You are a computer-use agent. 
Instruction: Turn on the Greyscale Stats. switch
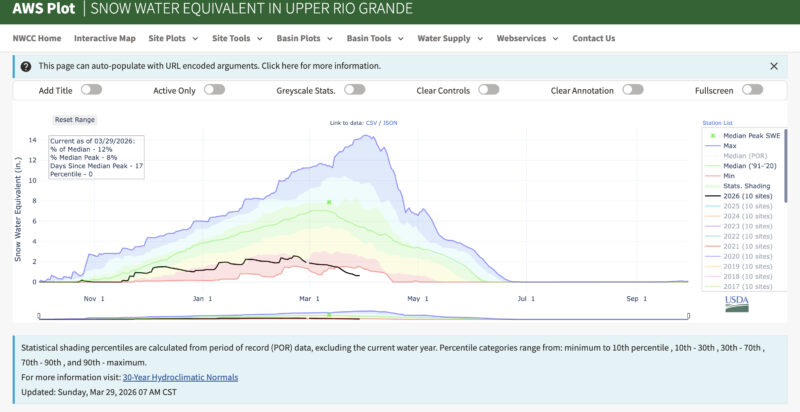(x=354, y=89)
